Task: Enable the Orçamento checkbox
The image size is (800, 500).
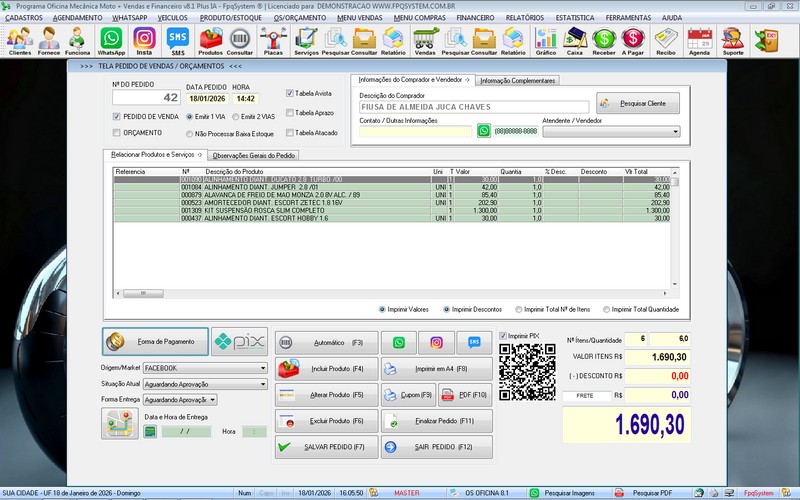Action: point(117,133)
